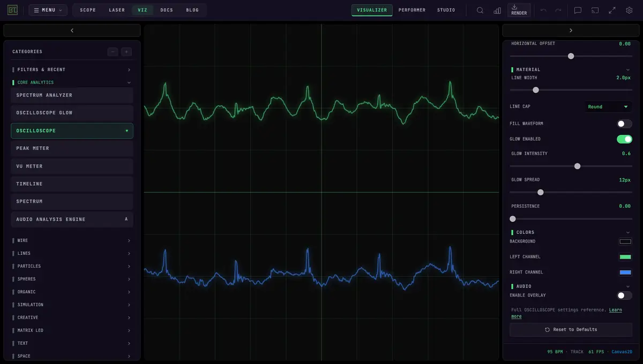Open the MENU dropdown
This screenshot has width=643, height=364.
click(48, 10)
